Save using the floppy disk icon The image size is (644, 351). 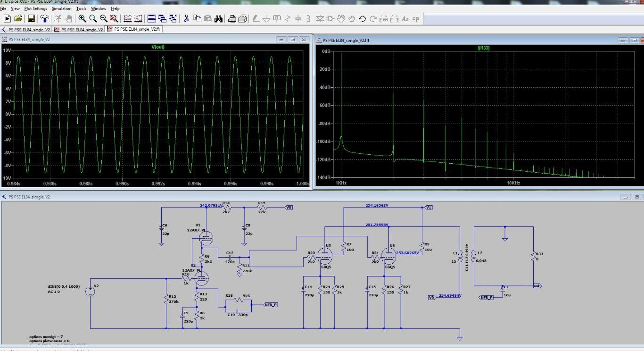31,18
